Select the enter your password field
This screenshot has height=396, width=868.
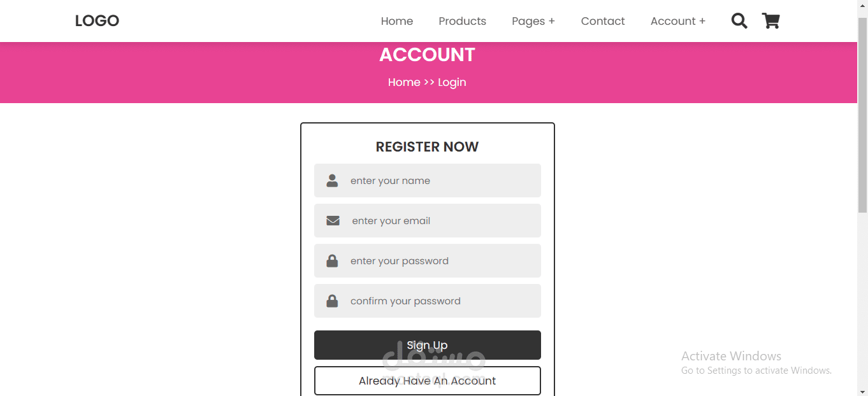440,261
